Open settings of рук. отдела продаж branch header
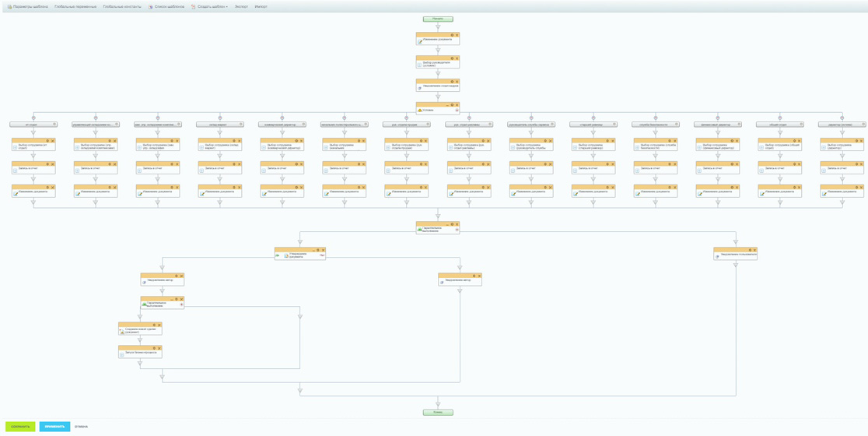868x436 pixels. click(x=427, y=125)
